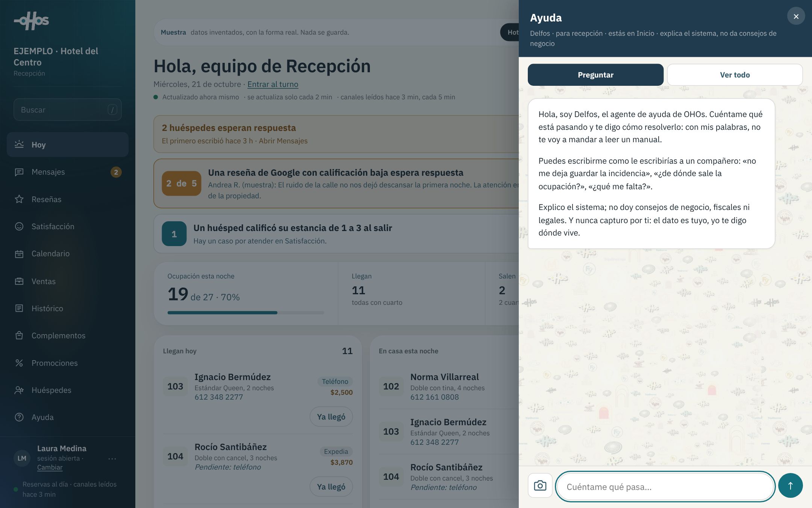Click the 2 de 5 rating badge
This screenshot has width=812, height=508.
pos(181,183)
